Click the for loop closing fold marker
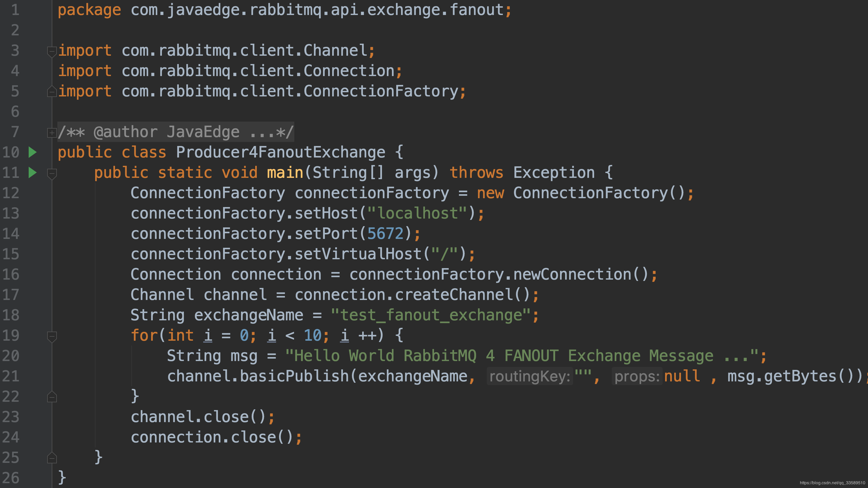Viewport: 868px width, 488px height. [51, 397]
